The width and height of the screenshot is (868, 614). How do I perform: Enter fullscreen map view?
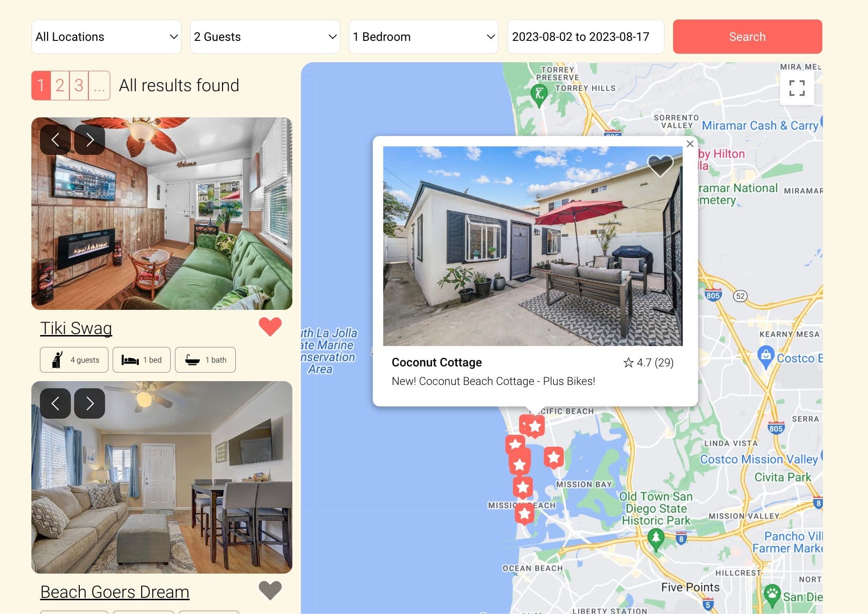coord(797,88)
